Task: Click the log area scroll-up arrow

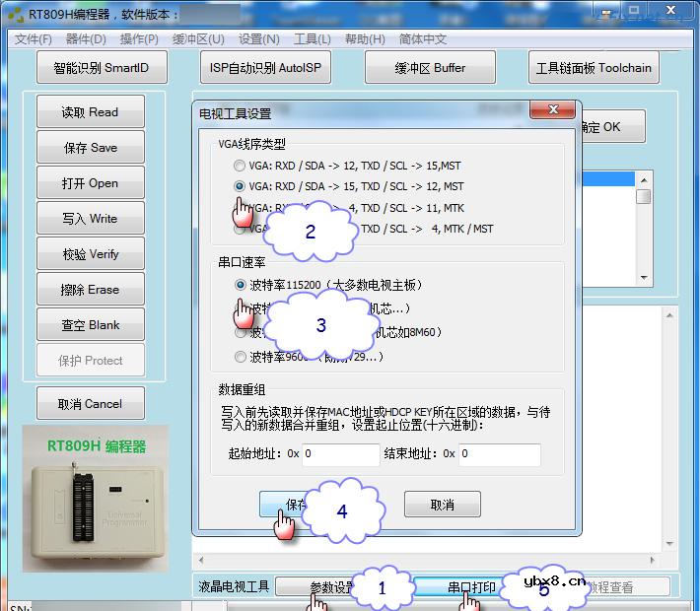Action: coord(669,315)
